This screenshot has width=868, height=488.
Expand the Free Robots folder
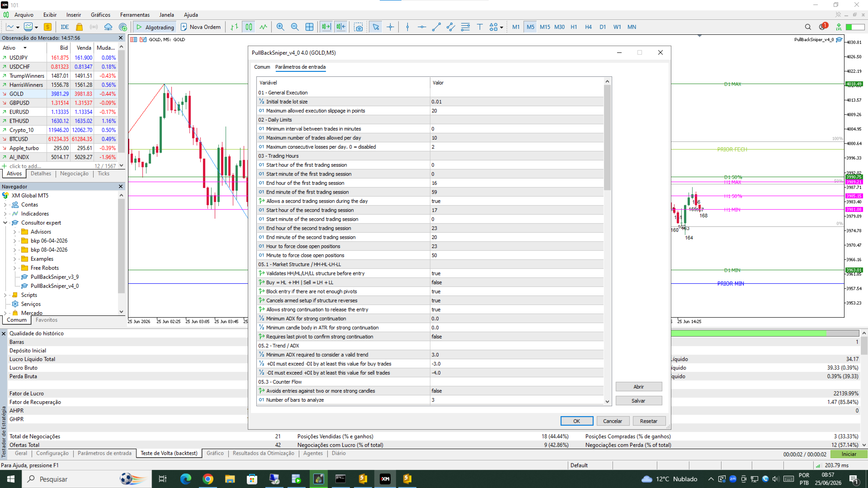15,268
